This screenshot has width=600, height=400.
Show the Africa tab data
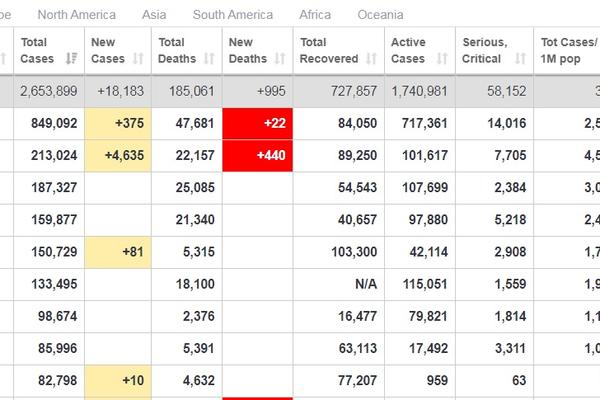pos(315,15)
